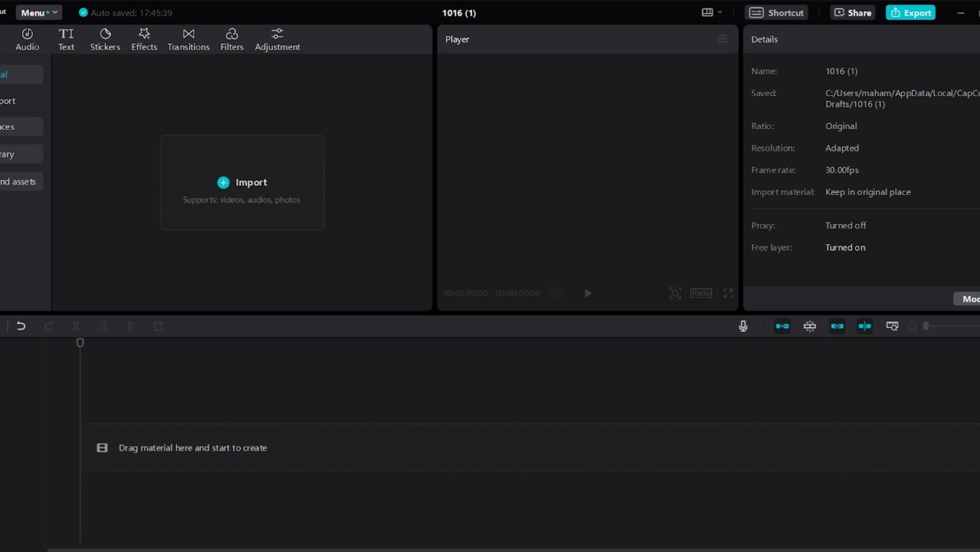The height and width of the screenshot is (552, 980).
Task: Select the Brand assets sidebar item
Action: click(x=21, y=182)
